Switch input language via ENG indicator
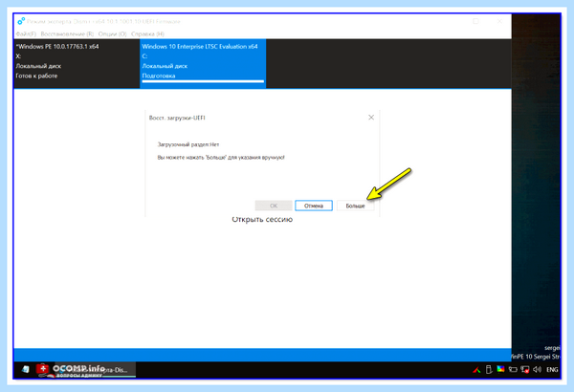574x392 pixels. (x=552, y=370)
